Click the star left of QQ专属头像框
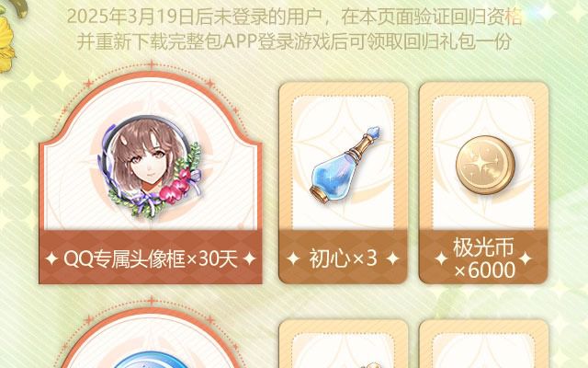 (x=51, y=259)
